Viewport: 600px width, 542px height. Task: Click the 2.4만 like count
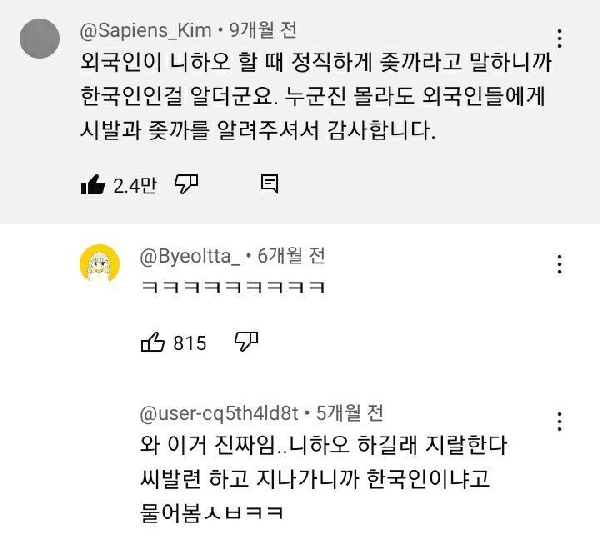click(x=135, y=185)
